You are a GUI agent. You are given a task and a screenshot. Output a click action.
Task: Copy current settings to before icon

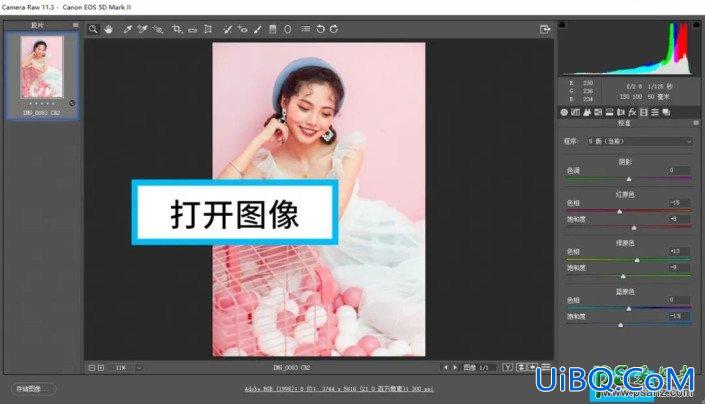point(533,368)
